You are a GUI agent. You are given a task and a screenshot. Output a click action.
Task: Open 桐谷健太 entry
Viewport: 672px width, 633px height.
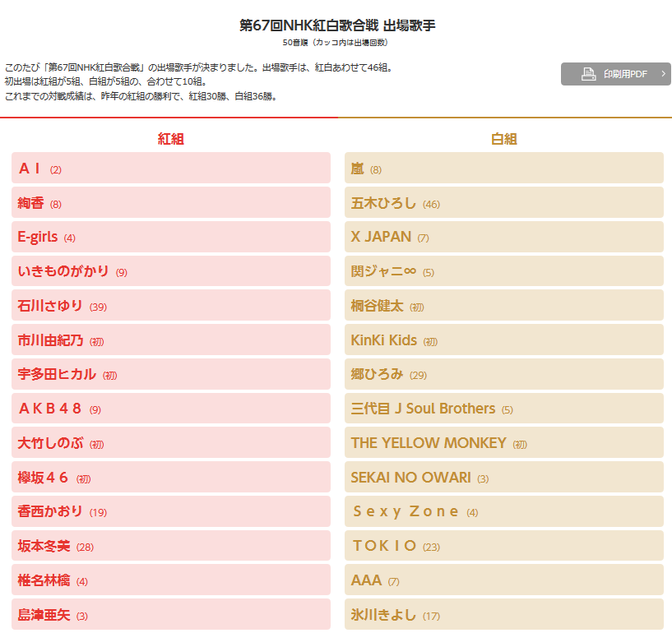click(x=504, y=305)
